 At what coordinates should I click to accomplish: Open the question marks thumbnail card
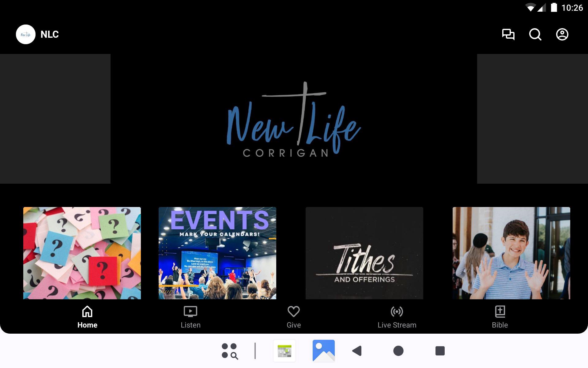tap(82, 253)
